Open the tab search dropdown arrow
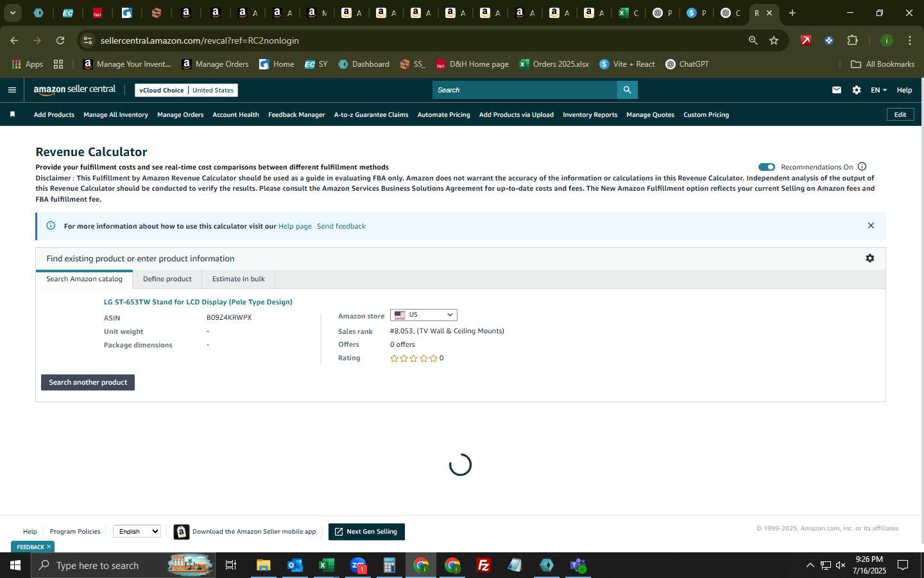 (12, 13)
